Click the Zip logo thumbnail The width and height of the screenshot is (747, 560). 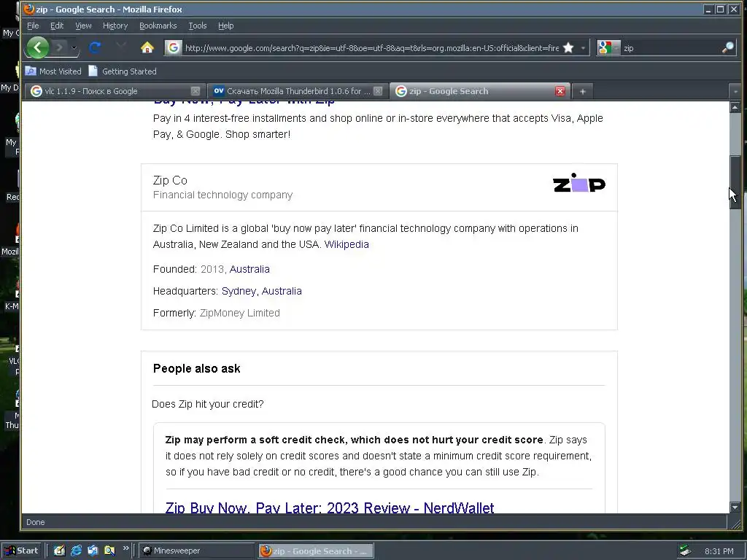click(578, 183)
